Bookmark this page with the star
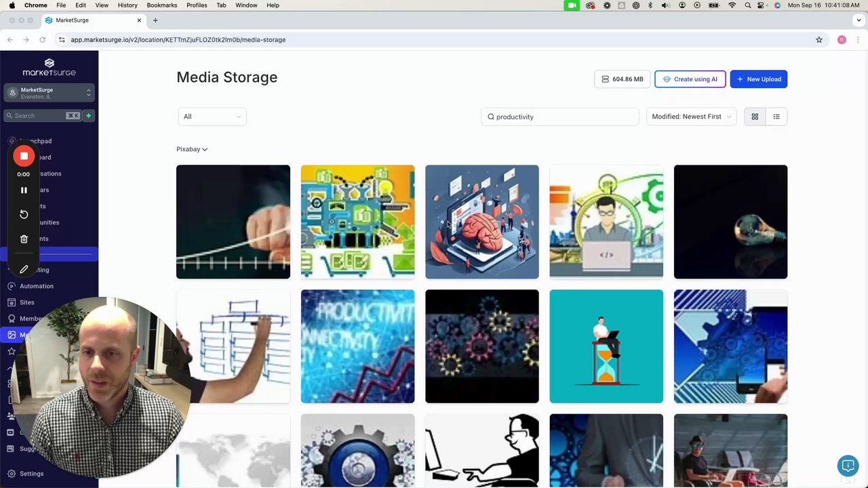This screenshot has height=488, width=868. (x=819, y=40)
